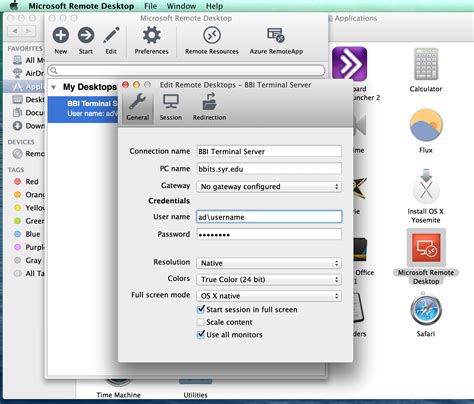Viewport: 474px width, 404px height.
Task: Click the Apple menu logo
Action: (x=14, y=6)
